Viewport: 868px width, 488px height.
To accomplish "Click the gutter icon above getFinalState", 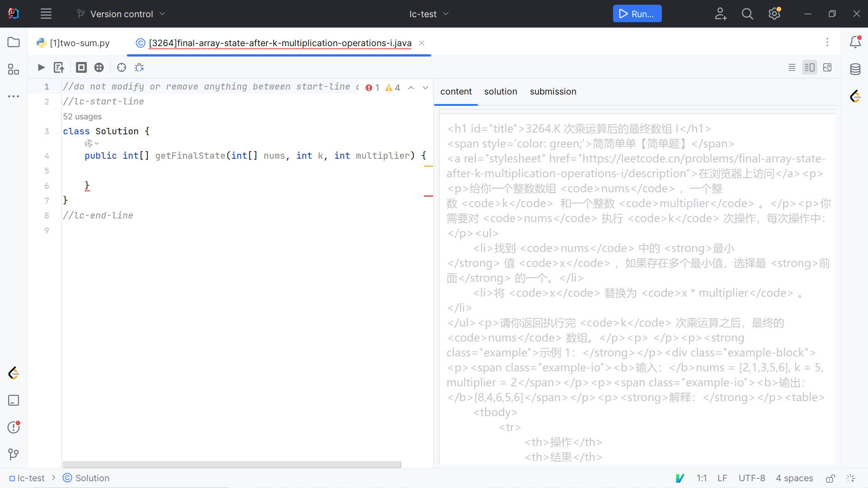I will pos(89,143).
